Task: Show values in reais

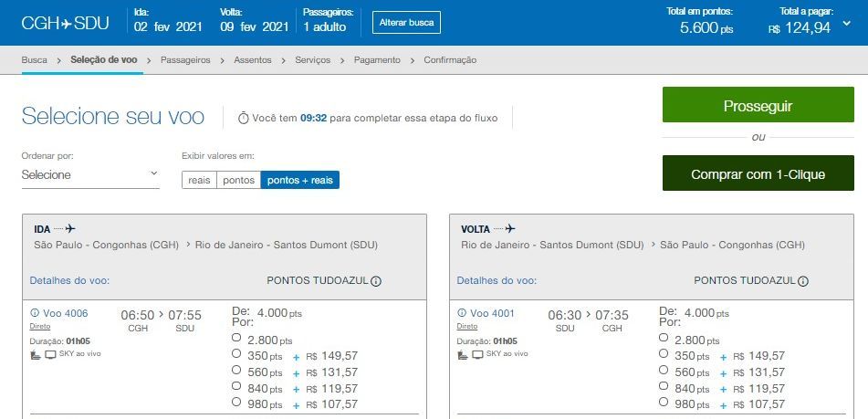Action: 199,180
